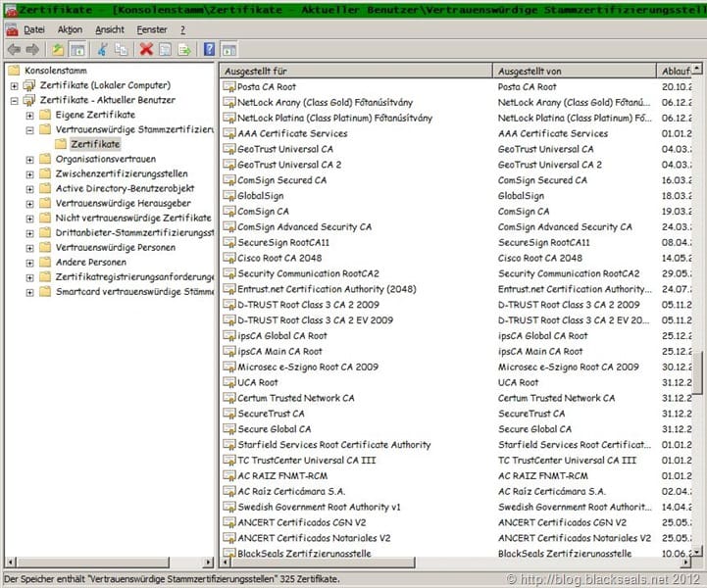Expand Vertrauenswürdige Personen node
707x588 pixels.
tap(29, 248)
